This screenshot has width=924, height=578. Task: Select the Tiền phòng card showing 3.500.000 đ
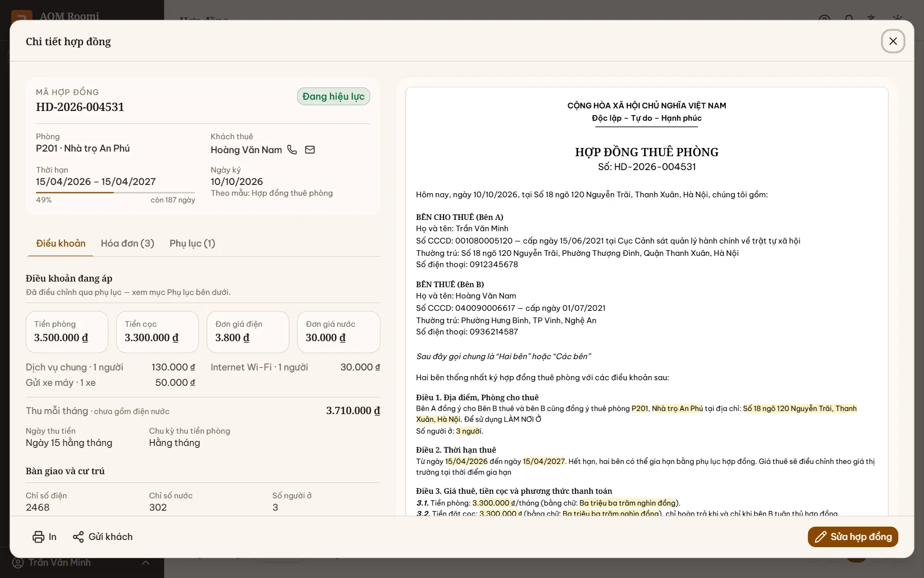[x=67, y=332]
